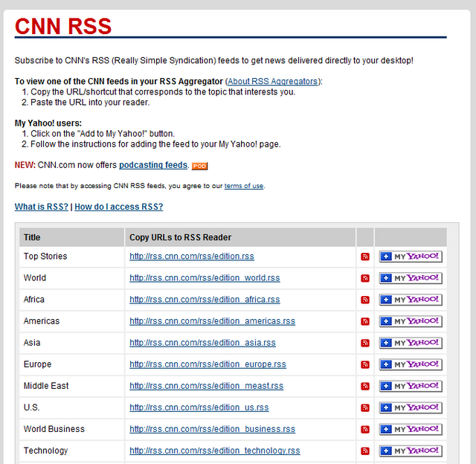The width and height of the screenshot is (476, 464).
Task: Click the Europe title cell
Action: coord(71,364)
